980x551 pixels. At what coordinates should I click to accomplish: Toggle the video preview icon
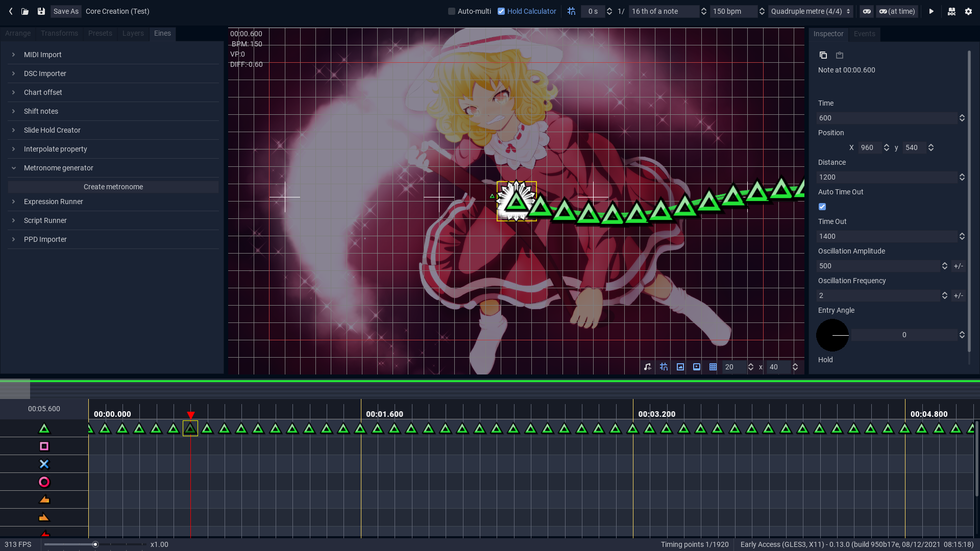click(697, 367)
